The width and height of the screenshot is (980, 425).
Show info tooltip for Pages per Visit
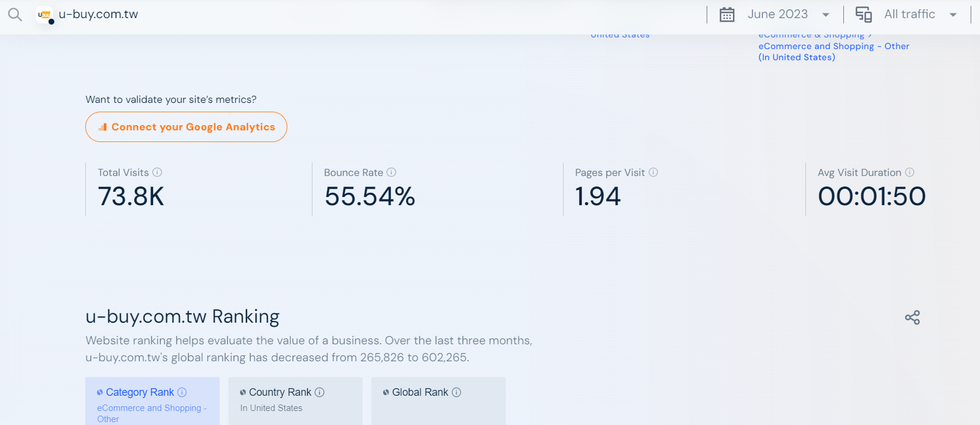coord(653,172)
